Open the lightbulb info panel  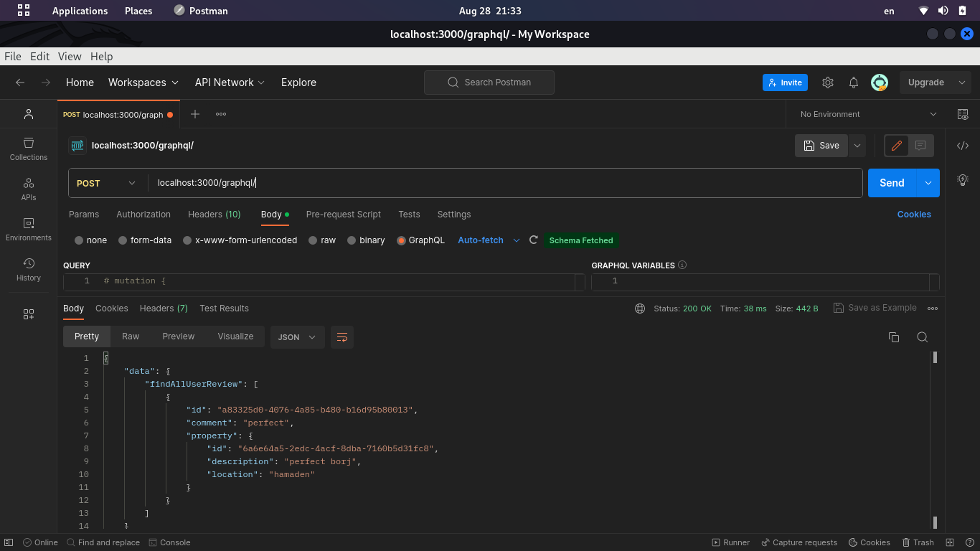tap(963, 179)
